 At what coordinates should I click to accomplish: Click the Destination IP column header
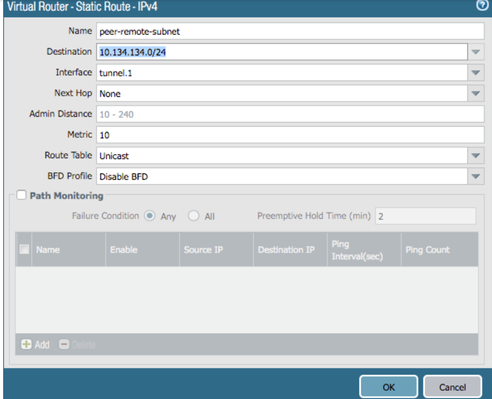pyautogui.click(x=291, y=249)
